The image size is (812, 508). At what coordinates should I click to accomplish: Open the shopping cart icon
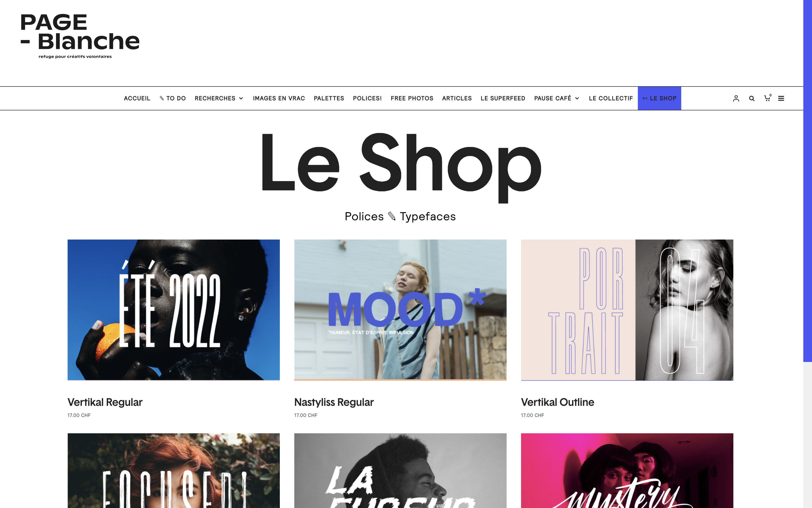[x=768, y=98]
